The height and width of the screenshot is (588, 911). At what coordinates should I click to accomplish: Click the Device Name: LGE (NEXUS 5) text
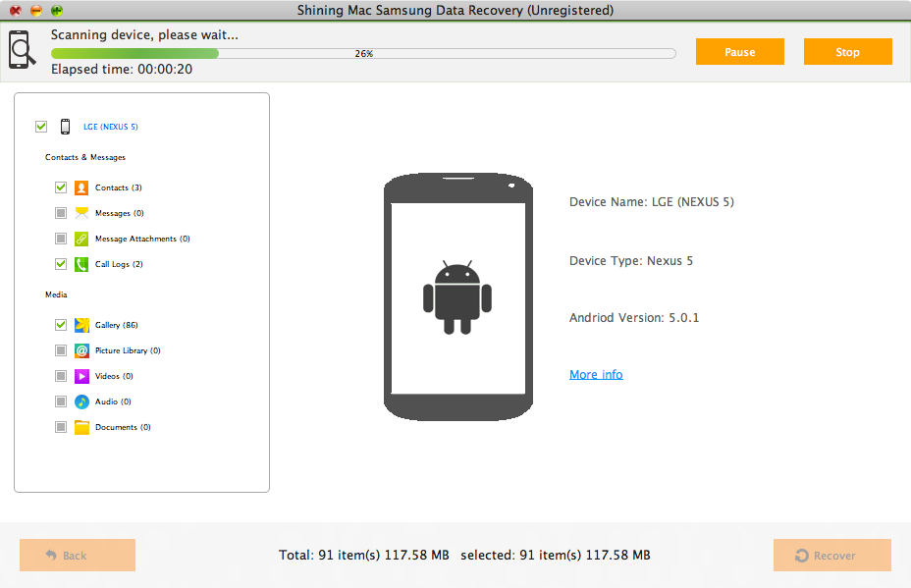pyautogui.click(x=651, y=202)
